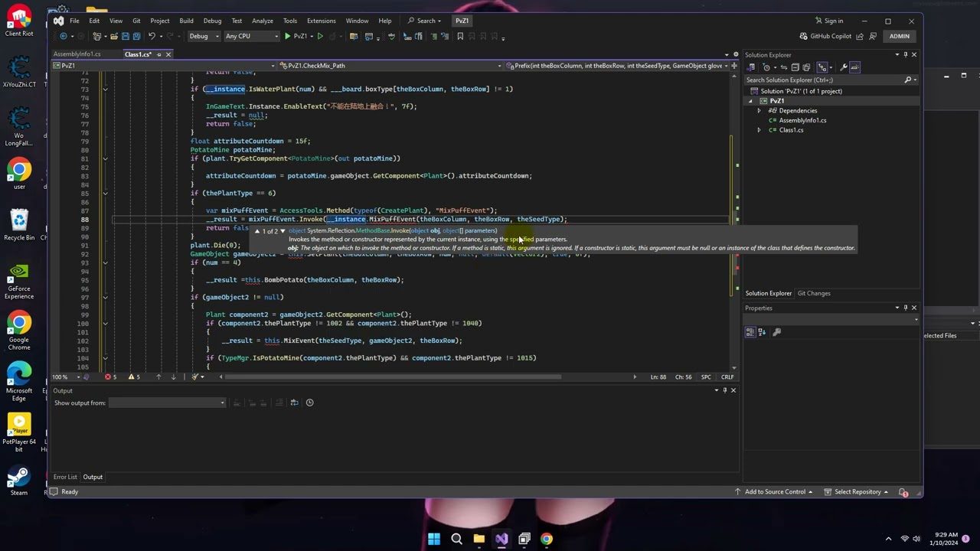Click the Visual Studio taskbar icon
The image size is (980, 551).
tap(501, 539)
